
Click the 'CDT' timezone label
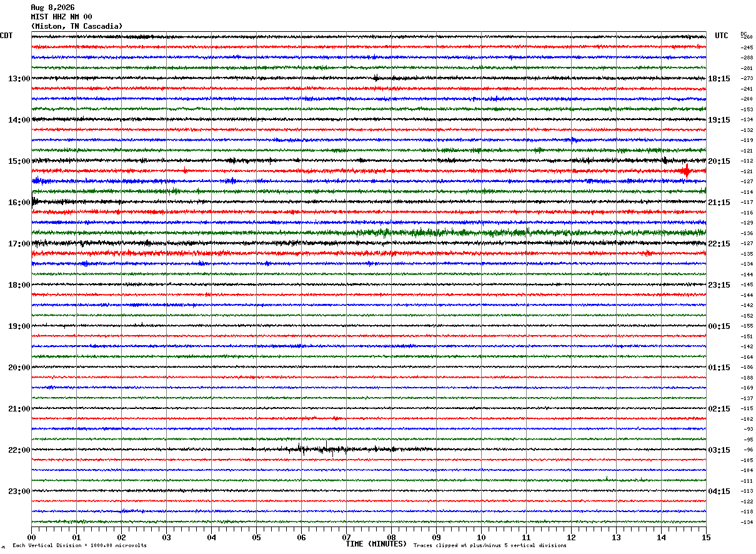pos(6,36)
